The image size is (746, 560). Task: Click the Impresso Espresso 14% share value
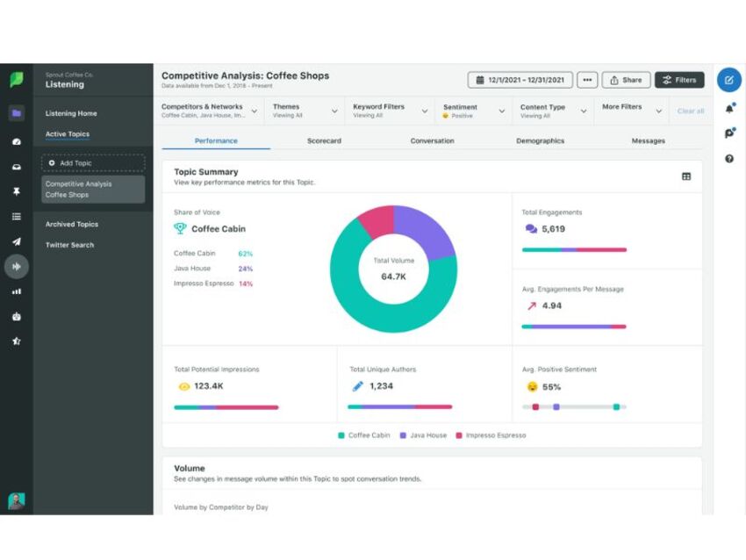click(x=246, y=284)
